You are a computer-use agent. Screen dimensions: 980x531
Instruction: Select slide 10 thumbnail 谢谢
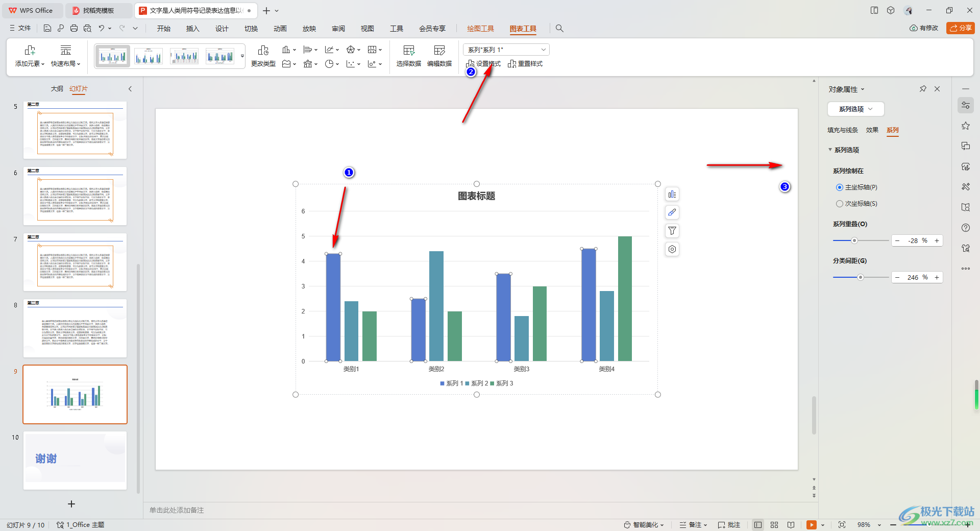(75, 461)
